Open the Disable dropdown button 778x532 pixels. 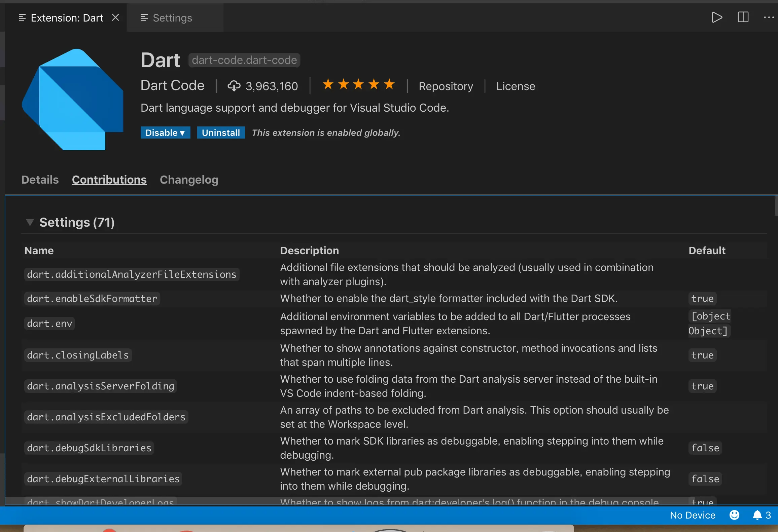[165, 133]
